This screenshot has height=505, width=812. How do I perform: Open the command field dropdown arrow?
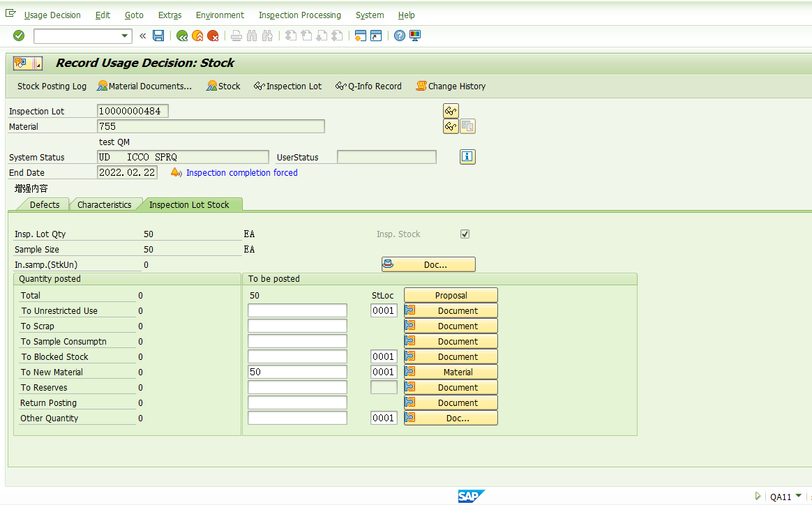[x=124, y=36]
